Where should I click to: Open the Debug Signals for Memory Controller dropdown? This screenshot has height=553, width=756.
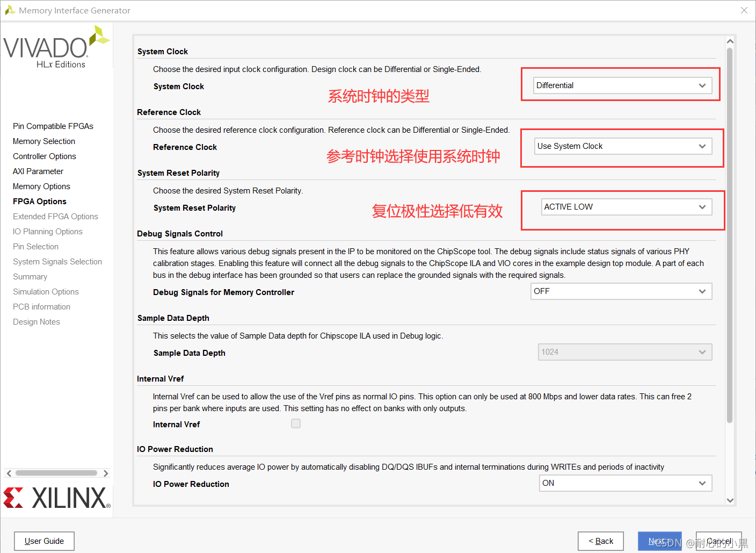[621, 291]
